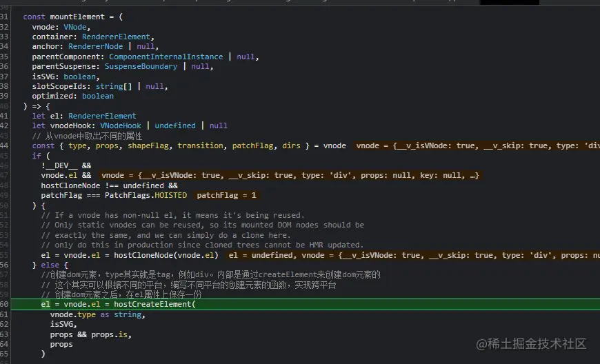600x364 pixels.
Task: Click the inline 'patchFlag = 1' value
Action: click(226, 195)
